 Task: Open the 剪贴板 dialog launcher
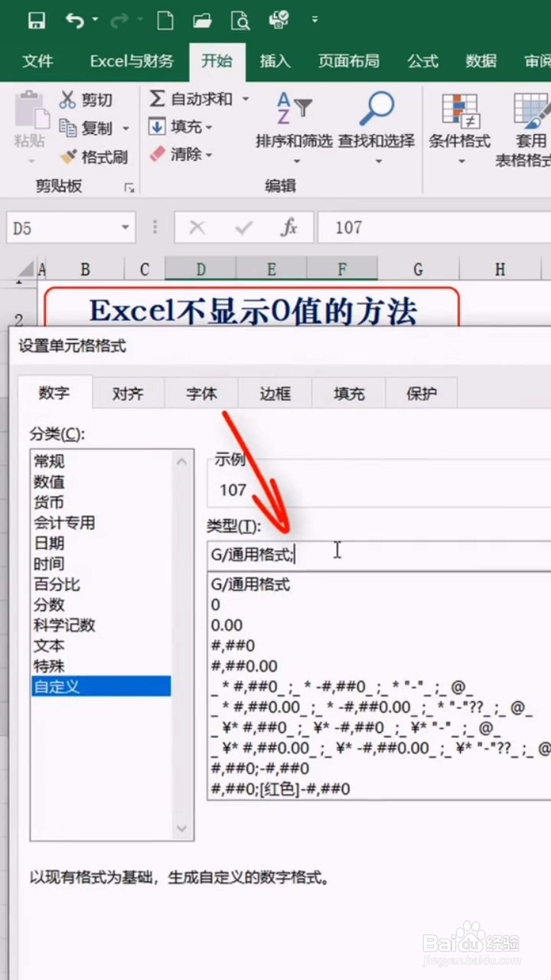[129, 187]
